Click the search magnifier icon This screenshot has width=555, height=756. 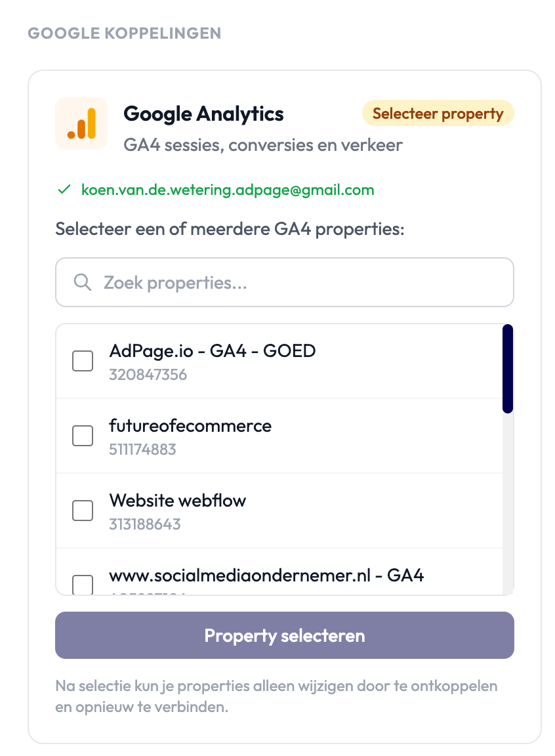(82, 282)
